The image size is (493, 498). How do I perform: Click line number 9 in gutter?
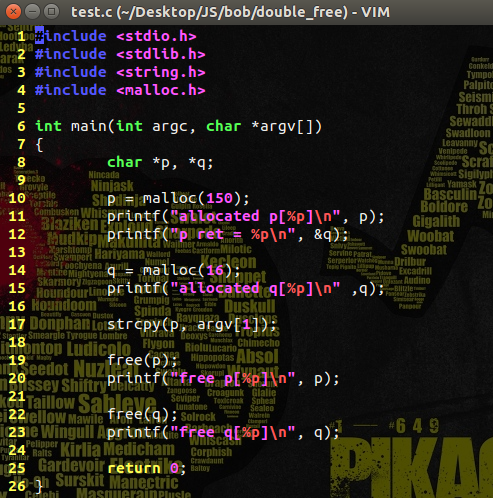pos(21,180)
